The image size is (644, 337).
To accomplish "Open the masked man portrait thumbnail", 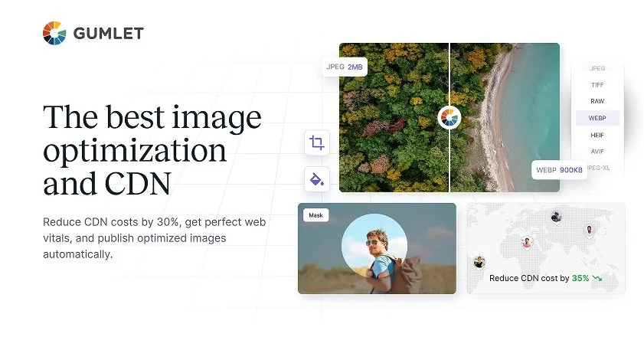I will click(x=377, y=248).
